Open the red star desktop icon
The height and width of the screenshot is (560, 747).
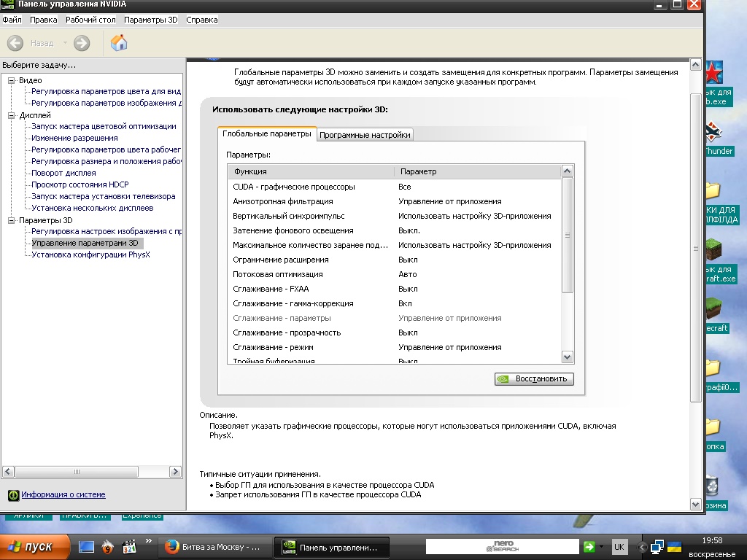(x=715, y=73)
